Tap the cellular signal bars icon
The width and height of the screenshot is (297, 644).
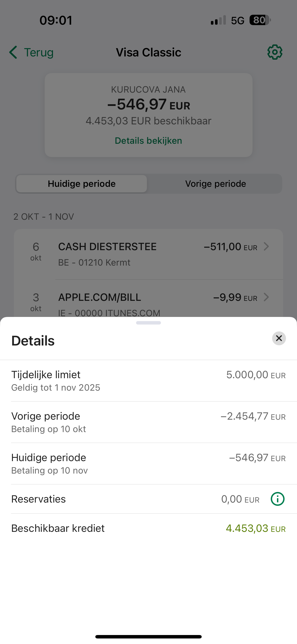(x=218, y=20)
